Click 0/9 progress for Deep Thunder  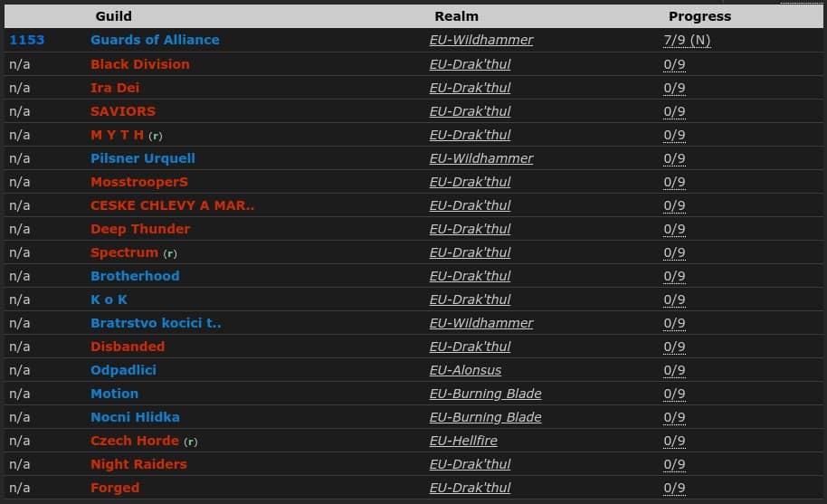point(675,229)
